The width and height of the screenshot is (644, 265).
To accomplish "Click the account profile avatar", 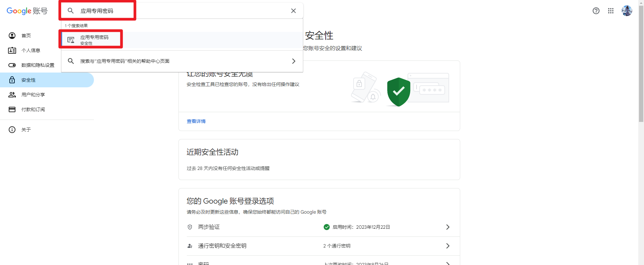I will coord(627,11).
